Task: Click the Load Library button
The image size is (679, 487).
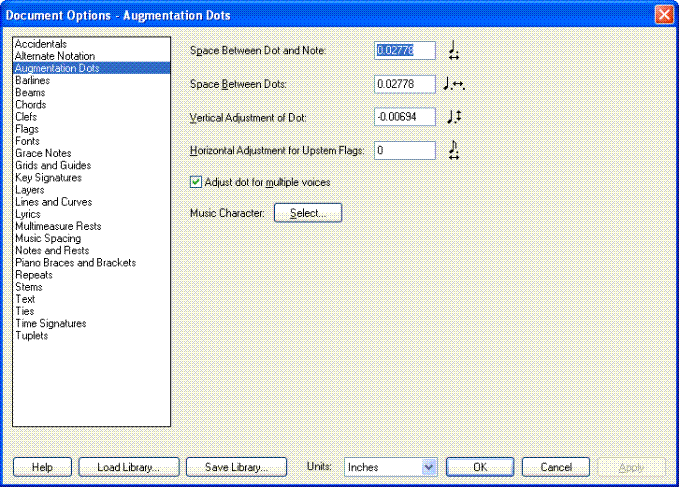Action: 128,467
